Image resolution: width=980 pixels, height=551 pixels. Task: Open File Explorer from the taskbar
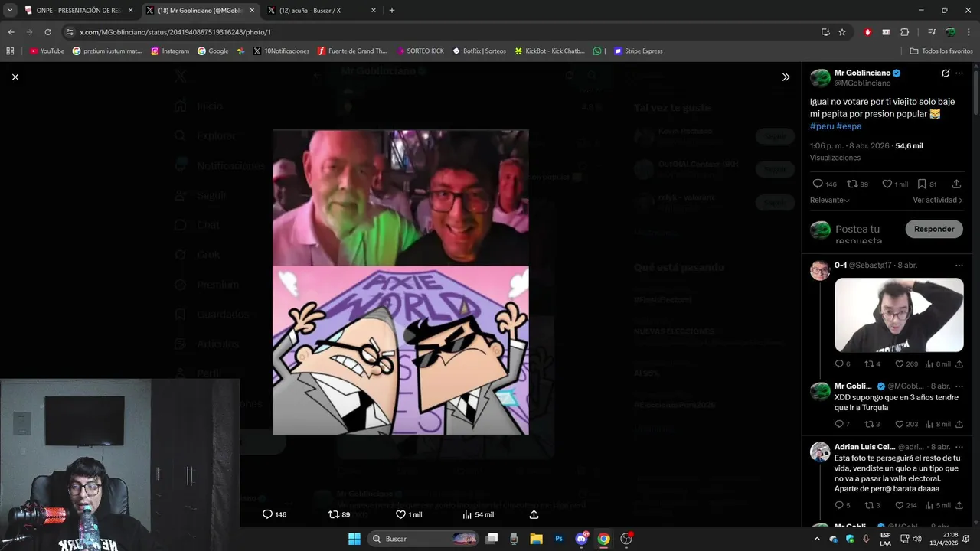(536, 539)
